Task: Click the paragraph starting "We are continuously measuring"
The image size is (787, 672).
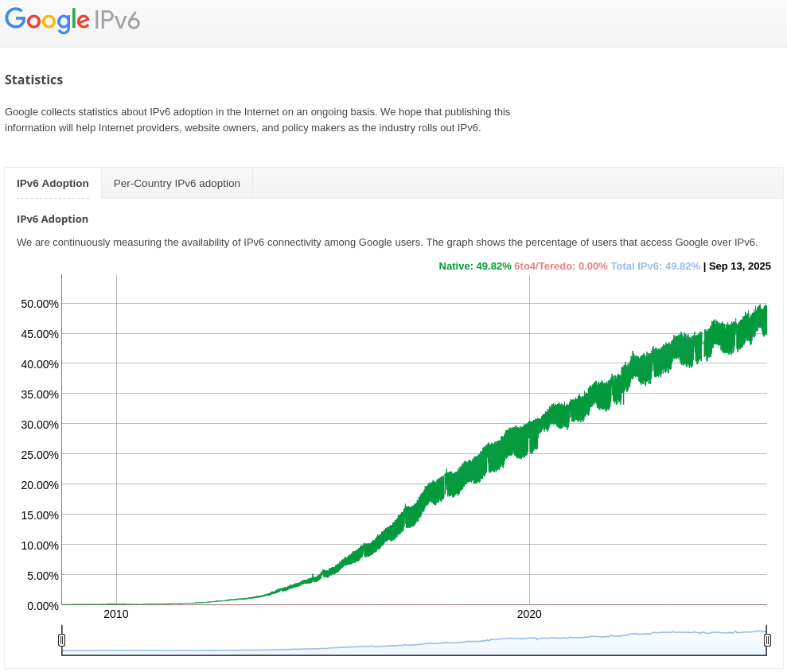Action: click(x=387, y=242)
